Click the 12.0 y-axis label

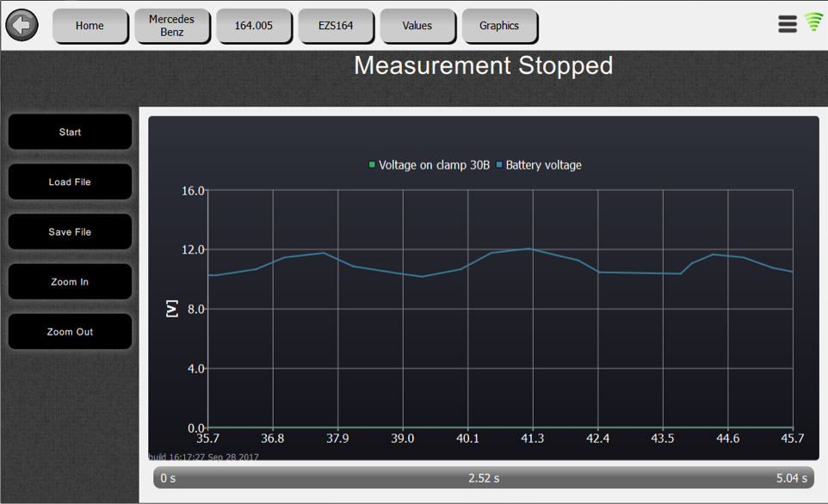click(193, 249)
